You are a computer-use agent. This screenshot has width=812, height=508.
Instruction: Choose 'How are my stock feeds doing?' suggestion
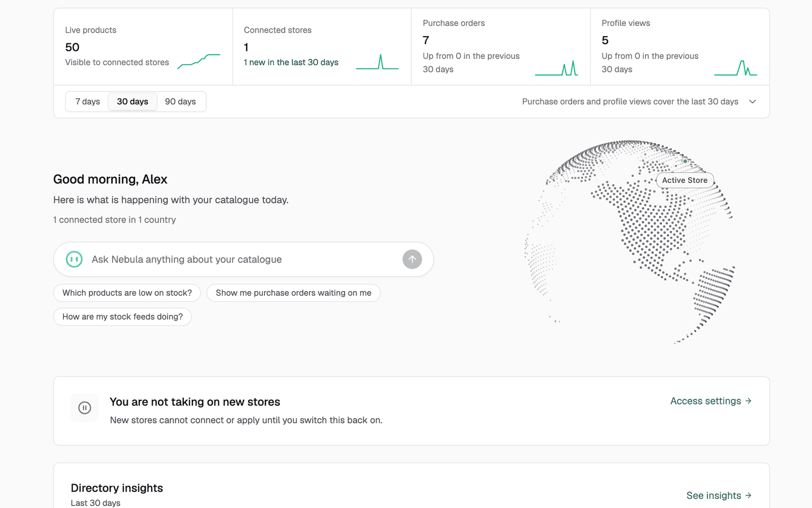click(x=122, y=316)
